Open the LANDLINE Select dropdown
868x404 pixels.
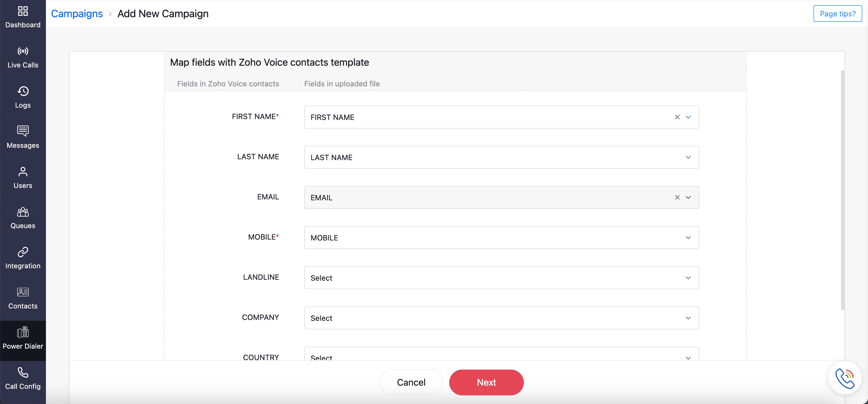point(688,278)
